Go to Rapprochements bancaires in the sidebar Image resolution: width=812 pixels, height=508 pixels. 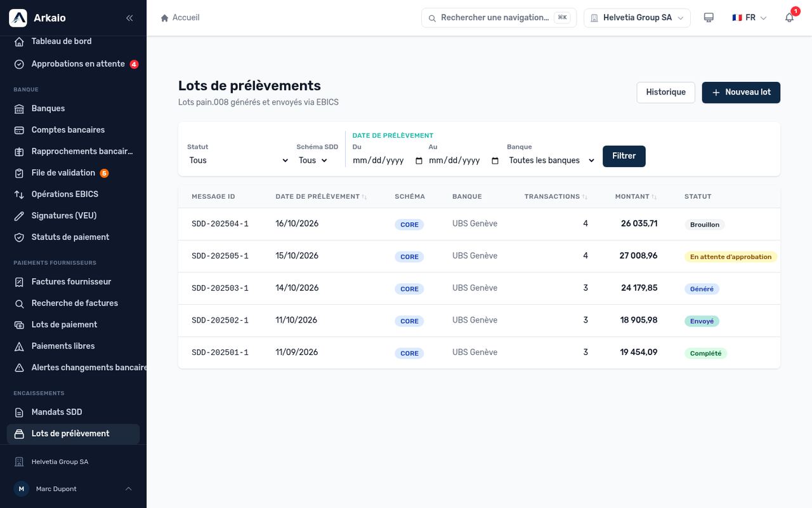(73, 152)
